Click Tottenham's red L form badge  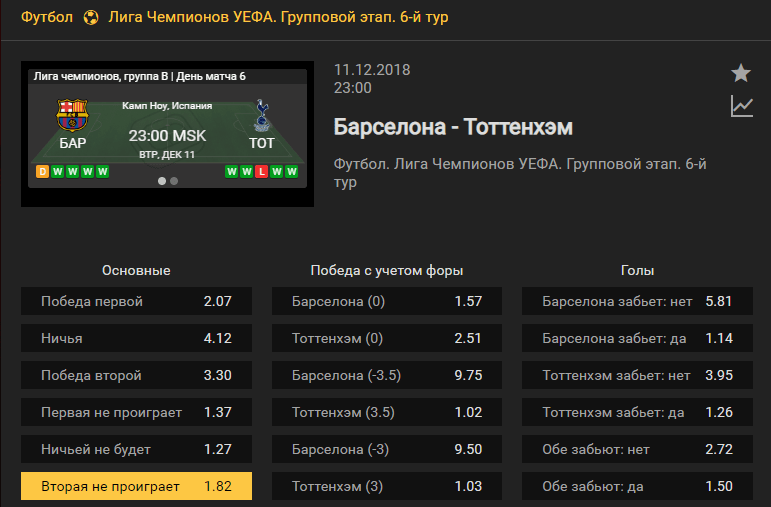[x=262, y=172]
